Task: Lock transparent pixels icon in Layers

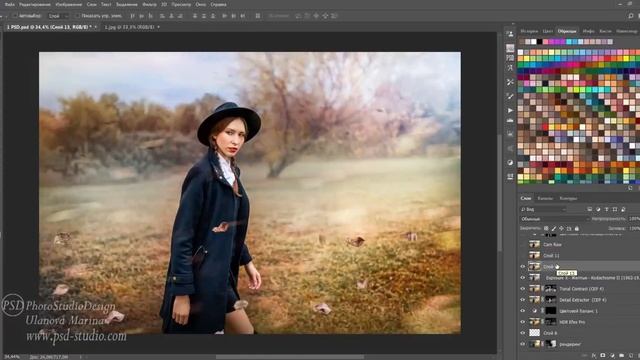Action: [546, 229]
